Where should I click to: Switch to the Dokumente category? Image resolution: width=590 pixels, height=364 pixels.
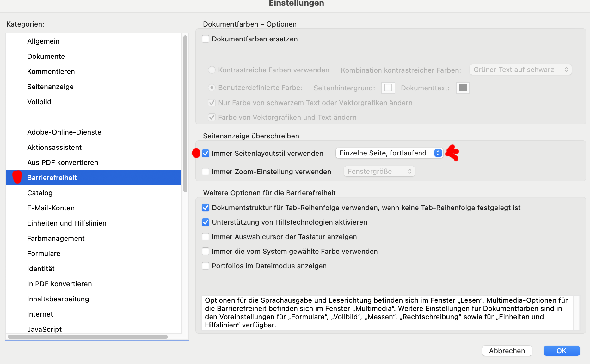tap(46, 56)
